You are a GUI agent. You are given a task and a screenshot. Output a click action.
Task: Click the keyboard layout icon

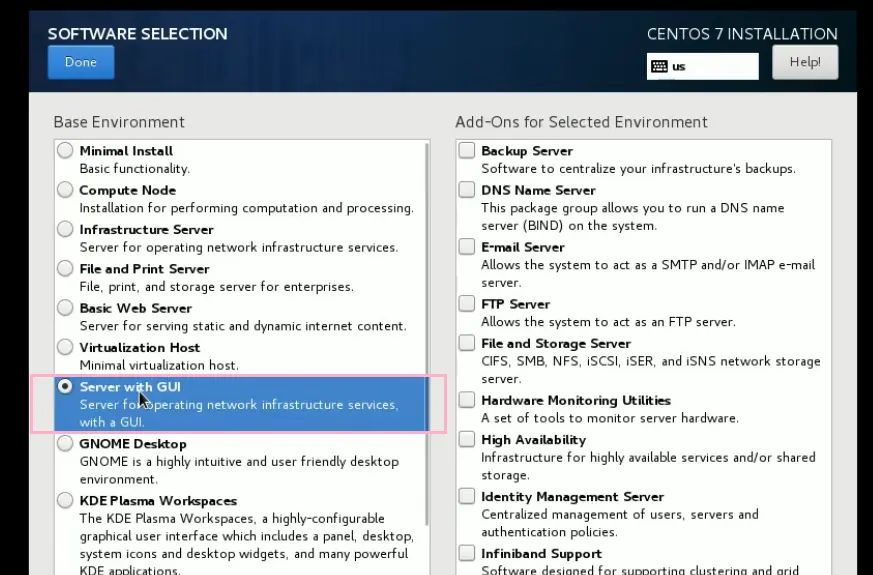coord(659,66)
